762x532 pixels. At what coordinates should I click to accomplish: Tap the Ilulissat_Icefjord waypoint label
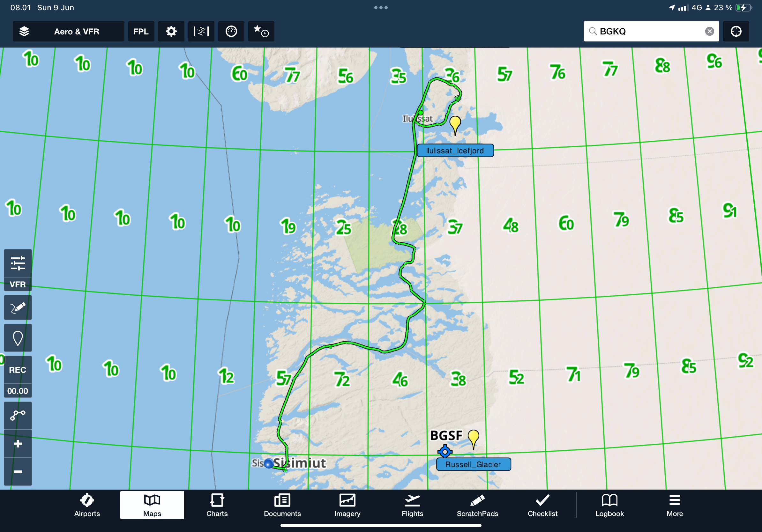455,151
